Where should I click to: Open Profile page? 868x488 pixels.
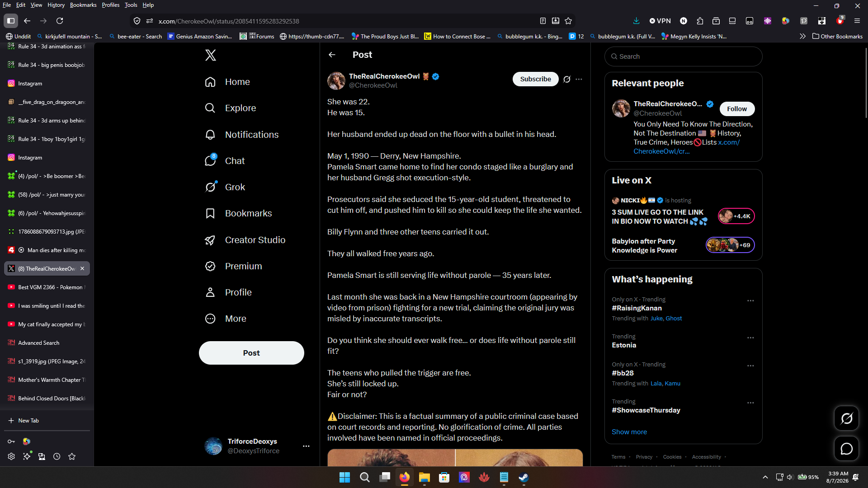pyautogui.click(x=228, y=292)
